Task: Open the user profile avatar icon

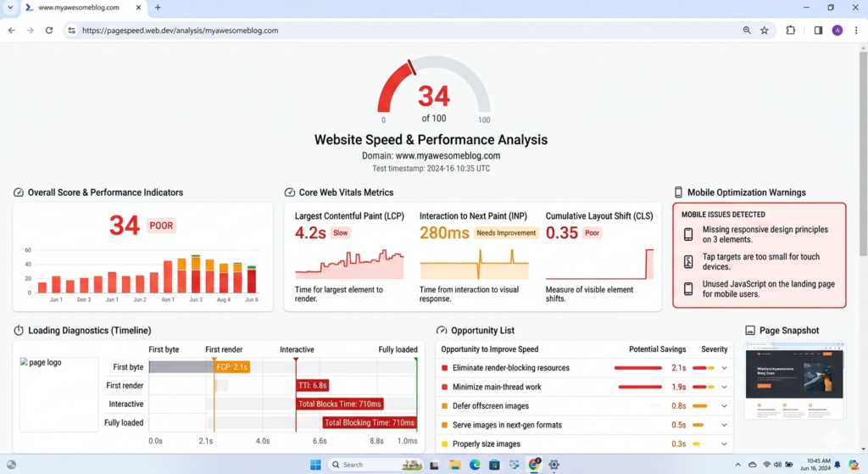Action: point(837,31)
